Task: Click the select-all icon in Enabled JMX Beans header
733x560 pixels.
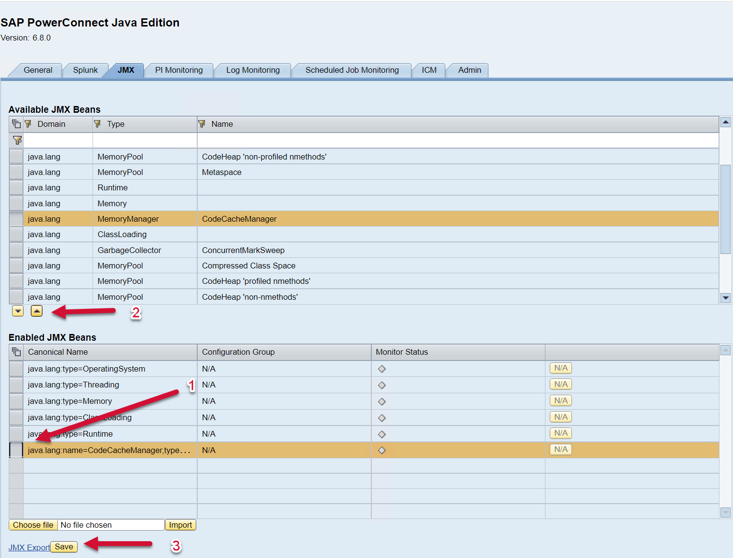Action: coord(16,352)
